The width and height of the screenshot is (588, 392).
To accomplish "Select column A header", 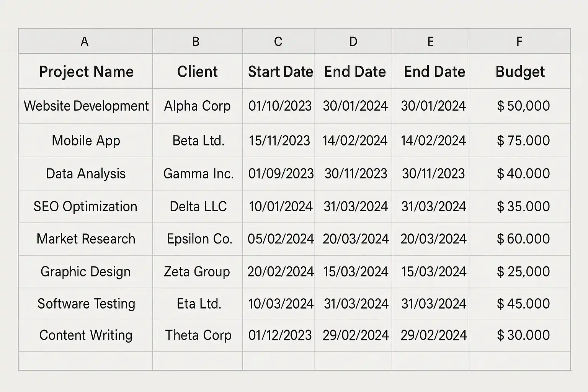I will 85,41.
